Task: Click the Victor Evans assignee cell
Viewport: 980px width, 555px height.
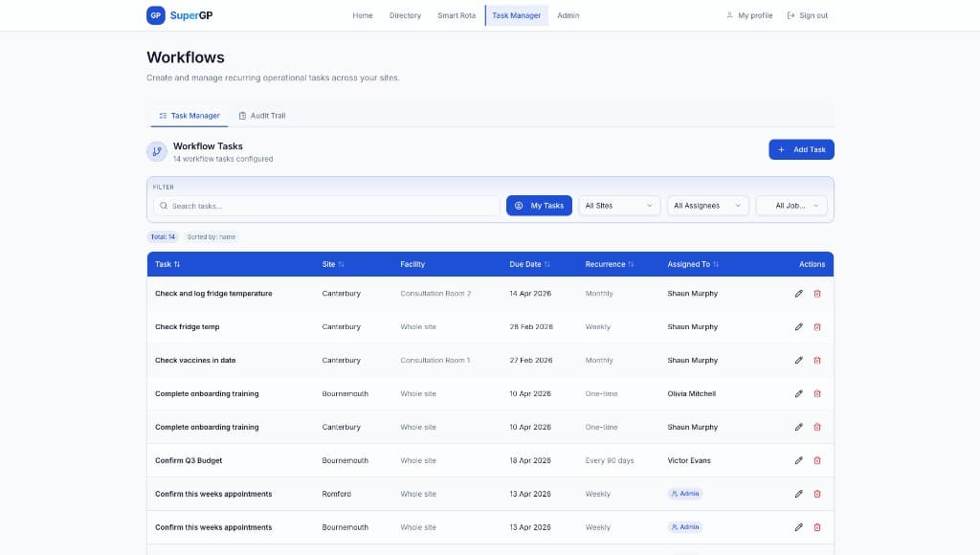Action: 689,460
